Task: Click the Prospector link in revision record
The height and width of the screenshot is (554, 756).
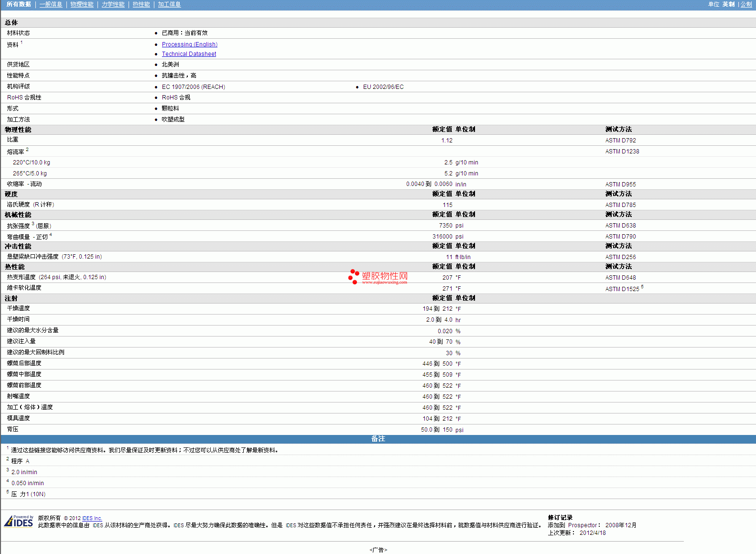Action: click(582, 525)
